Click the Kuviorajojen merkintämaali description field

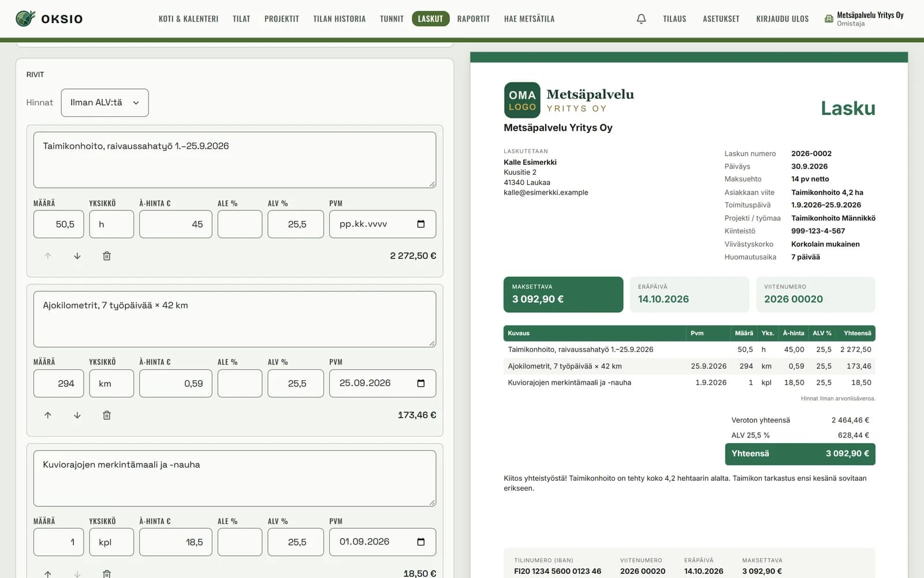pos(234,479)
